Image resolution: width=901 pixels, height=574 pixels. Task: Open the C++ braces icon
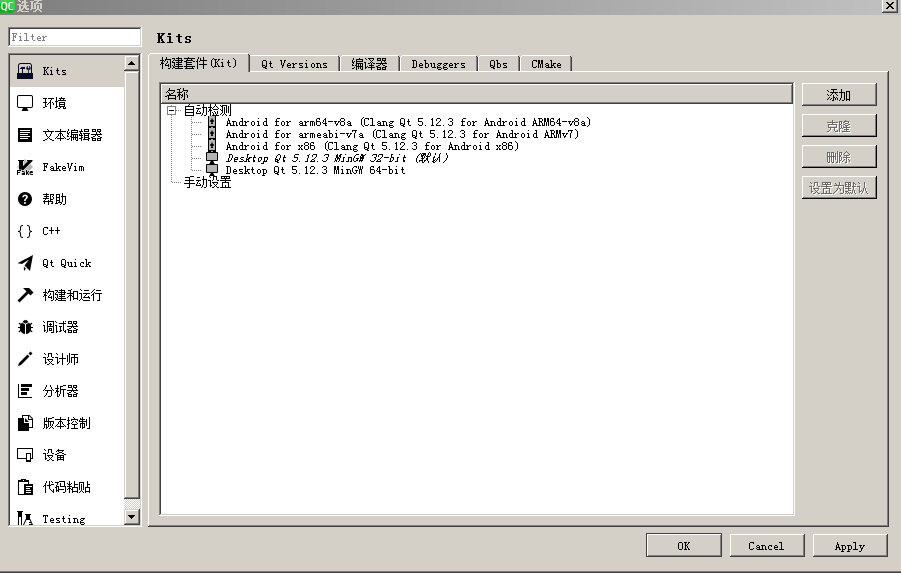[25, 231]
